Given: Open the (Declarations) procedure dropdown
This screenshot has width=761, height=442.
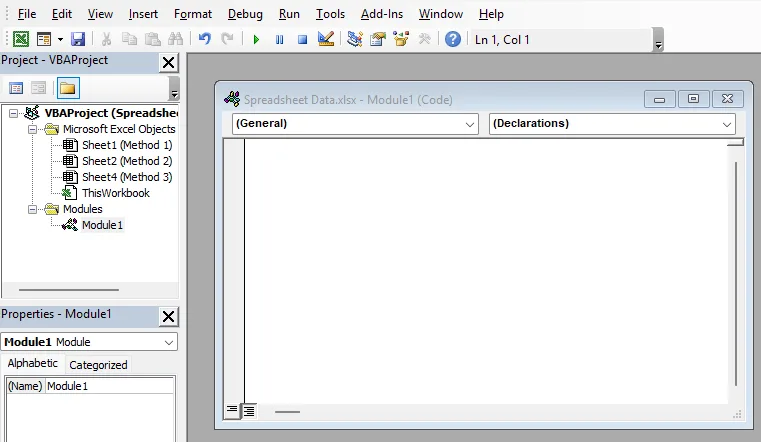Looking at the screenshot, I should [x=612, y=124].
